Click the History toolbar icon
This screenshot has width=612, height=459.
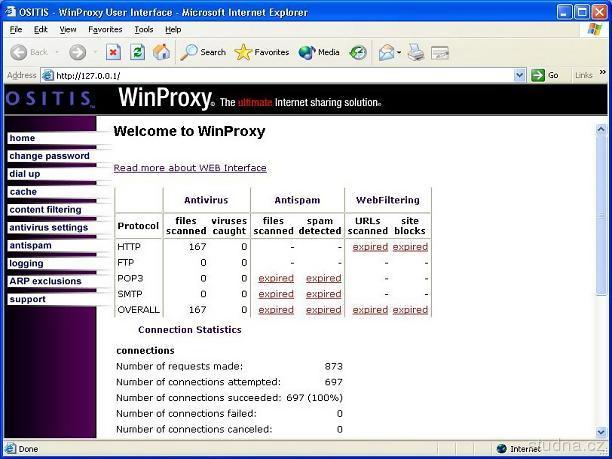click(358, 52)
